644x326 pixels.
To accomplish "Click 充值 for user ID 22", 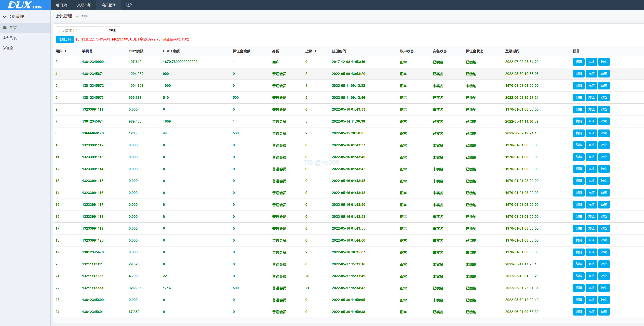I will point(591,288).
